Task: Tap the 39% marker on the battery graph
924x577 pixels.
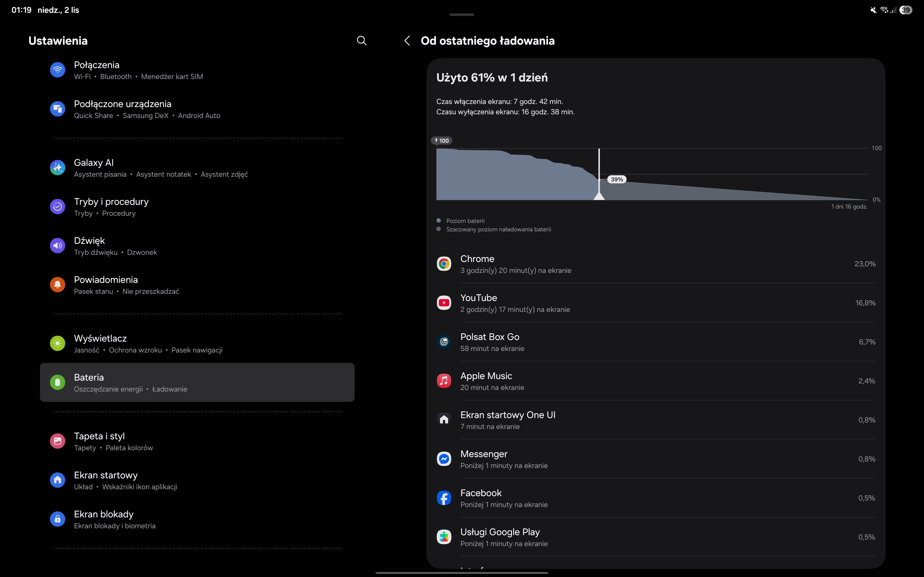Action: point(617,179)
